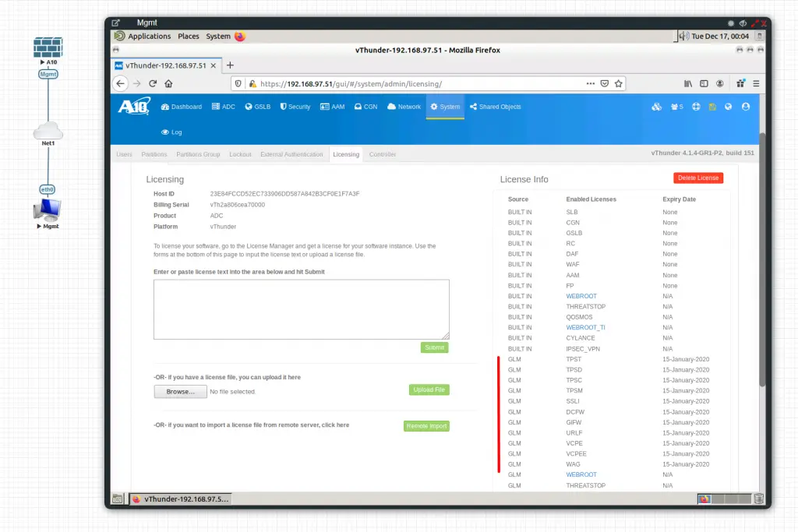Image resolution: width=798 pixels, height=532 pixels.
Task: Open a new Firefox tab
Action: coord(230,65)
